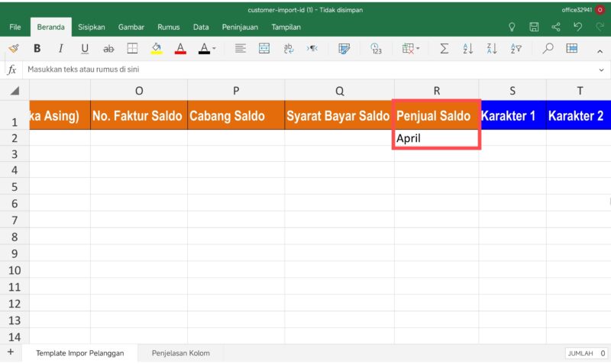The height and width of the screenshot is (364, 611).
Task: Apply strikethrough to the cell text
Action: click(x=108, y=48)
